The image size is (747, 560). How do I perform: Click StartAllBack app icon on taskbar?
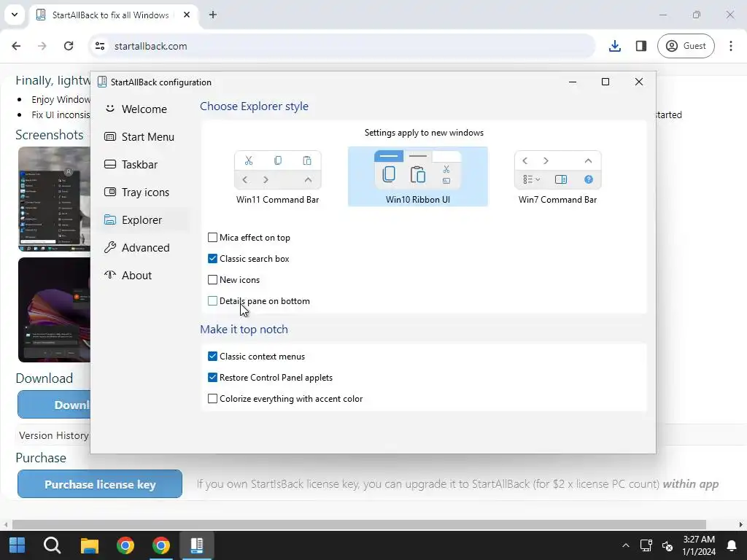[197, 545]
